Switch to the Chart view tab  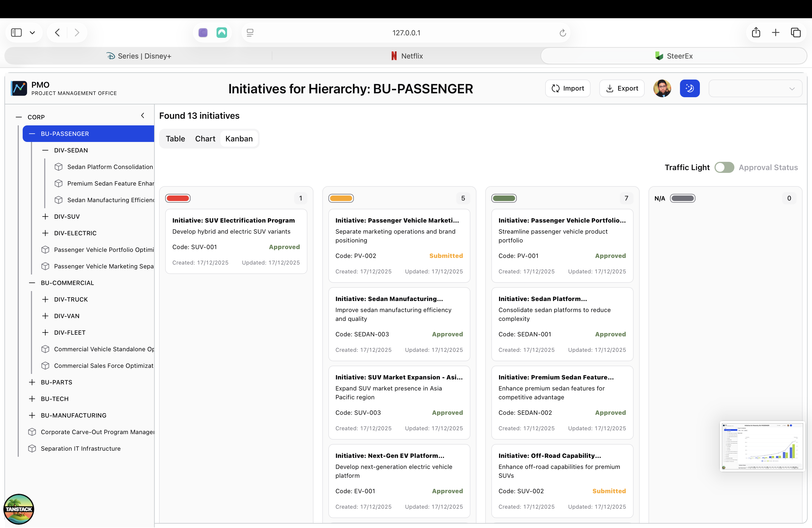(x=205, y=139)
